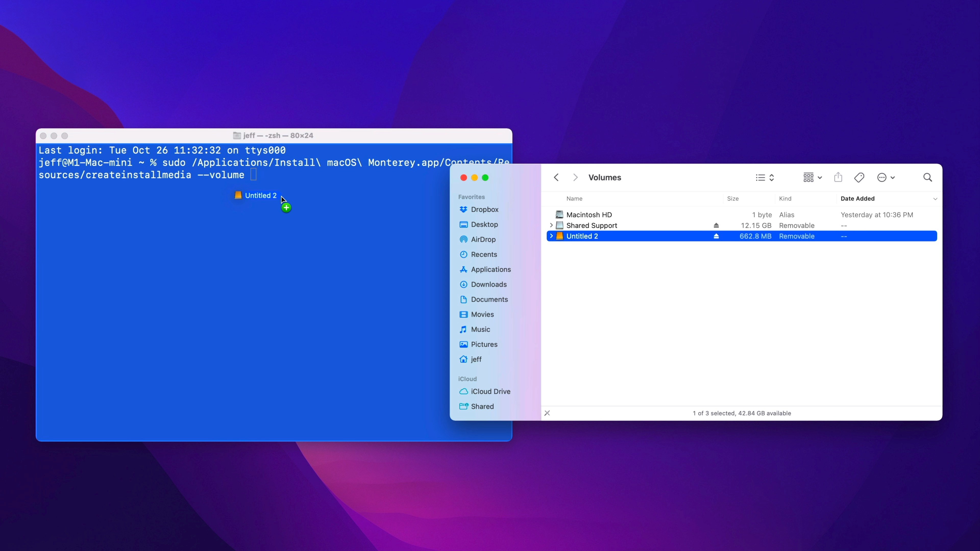Go forward in Finder navigation
Image resolution: width=980 pixels, height=551 pixels.
tap(575, 178)
